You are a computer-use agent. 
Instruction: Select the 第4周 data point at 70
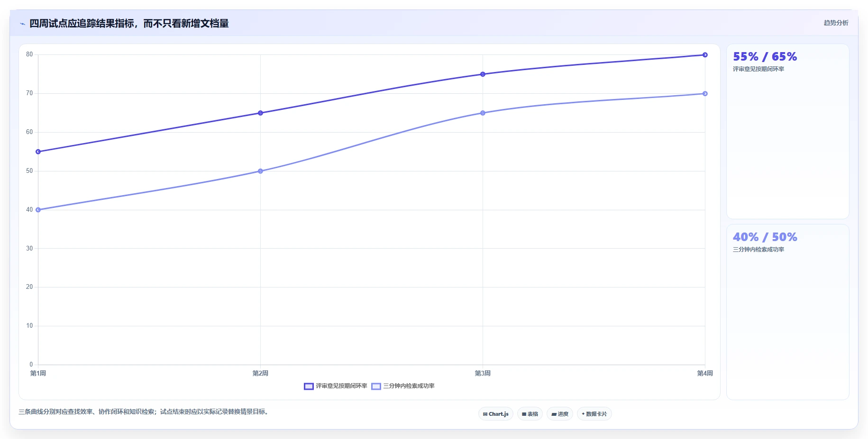click(705, 94)
